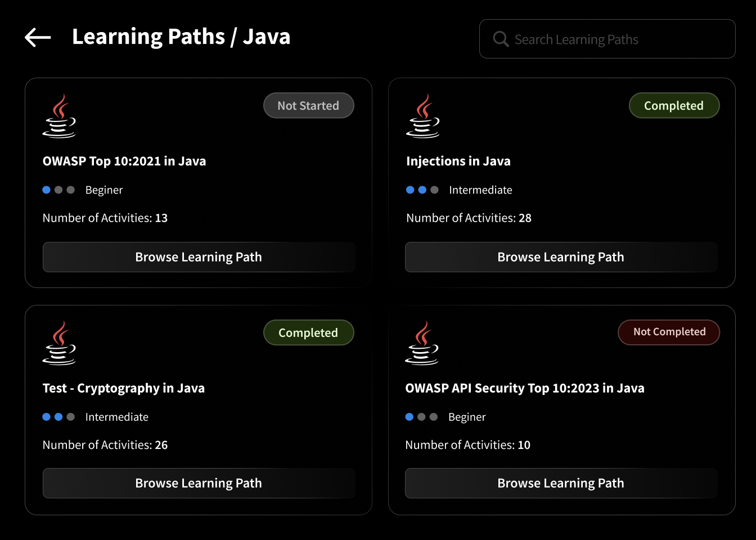
Task: Click the back arrow next to the page title
Action: point(37,37)
